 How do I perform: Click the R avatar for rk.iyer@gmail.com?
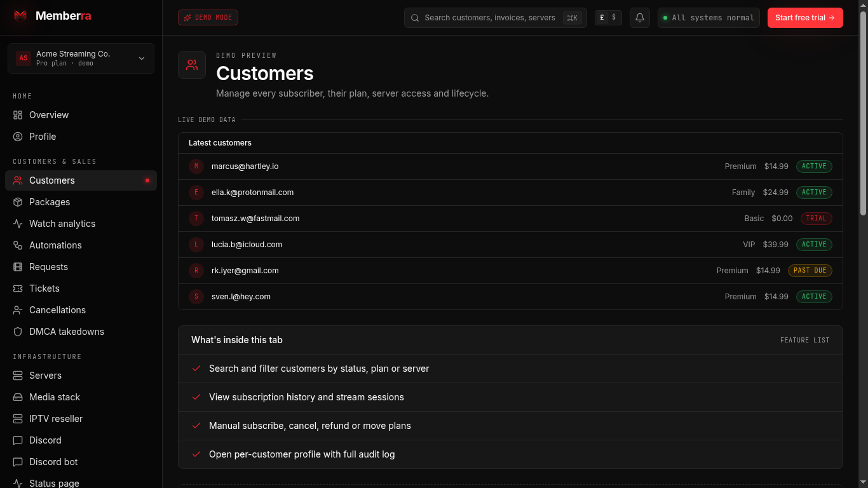[x=196, y=271]
